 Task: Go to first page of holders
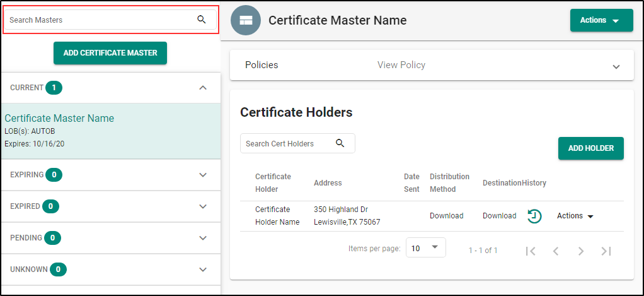point(531,251)
